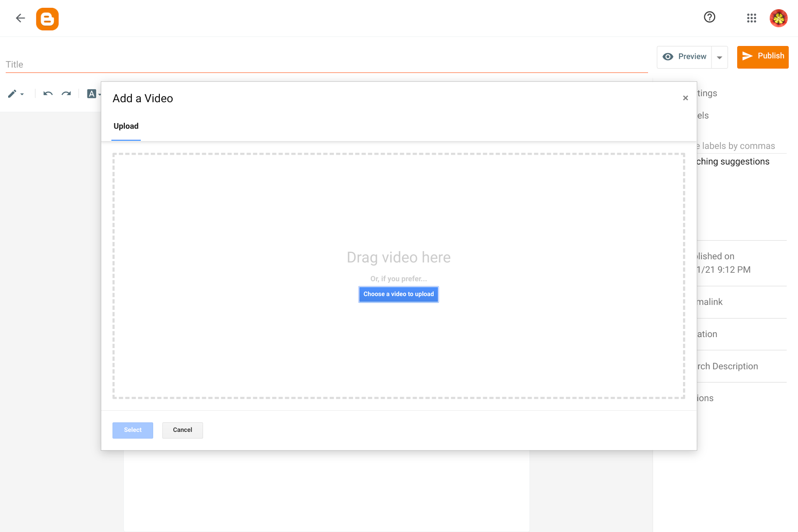Viewport: 798px width, 532px height.
Task: Open the Preview dropdown chevron
Action: coord(719,57)
